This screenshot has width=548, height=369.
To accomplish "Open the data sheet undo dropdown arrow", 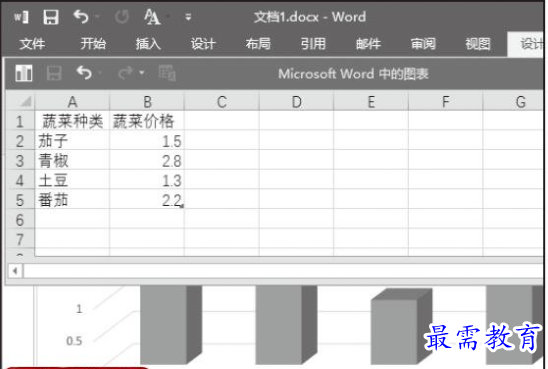I will coord(101,73).
